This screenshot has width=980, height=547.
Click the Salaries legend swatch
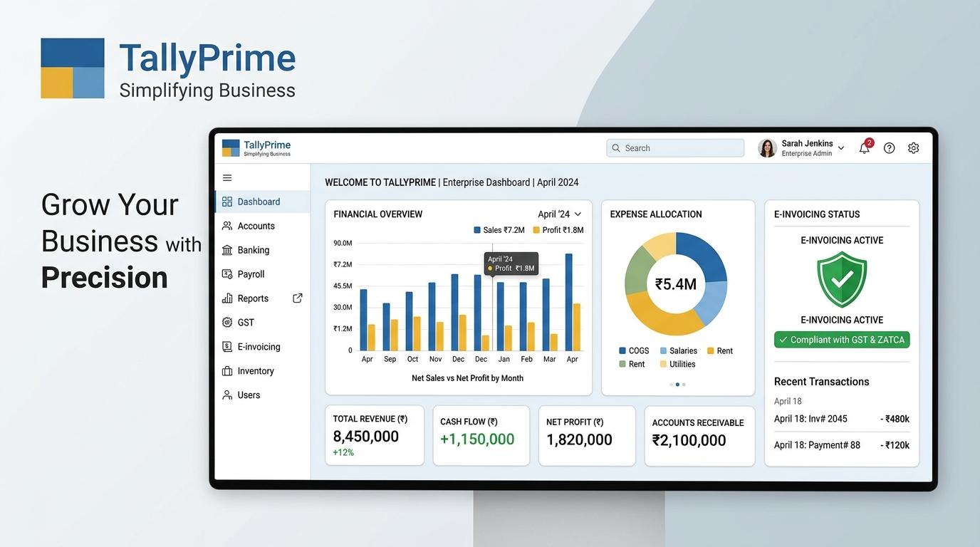664,350
